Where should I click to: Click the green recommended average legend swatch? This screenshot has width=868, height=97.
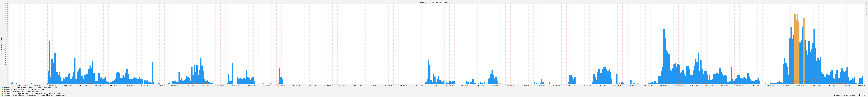tap(3, 95)
